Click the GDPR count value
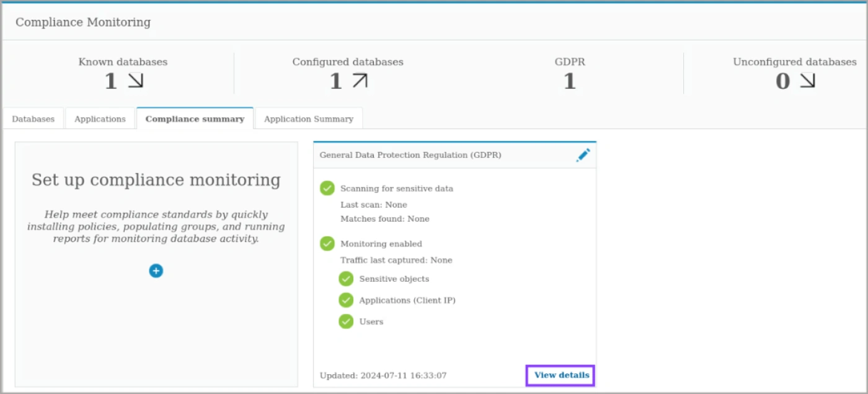Image resolution: width=868 pixels, height=394 pixels. pos(570,81)
